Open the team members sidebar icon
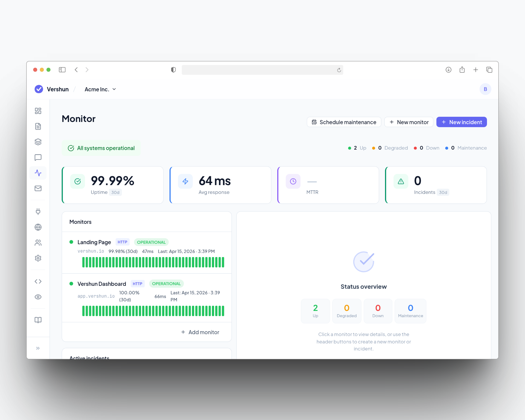Viewport: 525px width, 420px height. click(x=38, y=243)
